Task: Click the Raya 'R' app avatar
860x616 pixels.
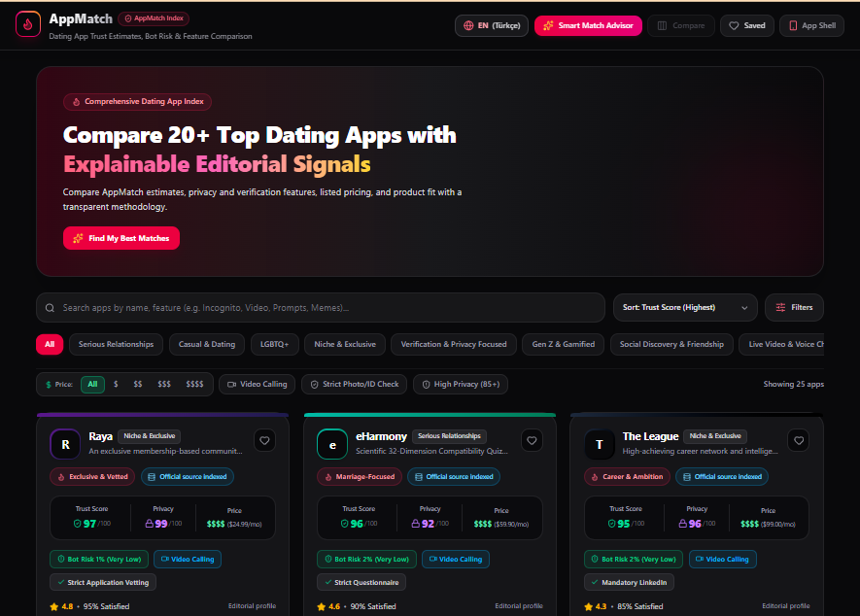Action: click(65, 444)
